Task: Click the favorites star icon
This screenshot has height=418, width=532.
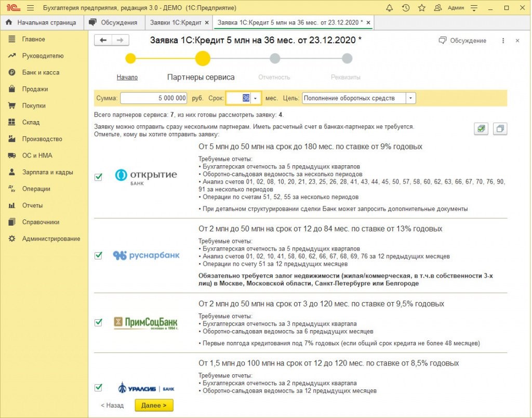Action: coord(422,8)
